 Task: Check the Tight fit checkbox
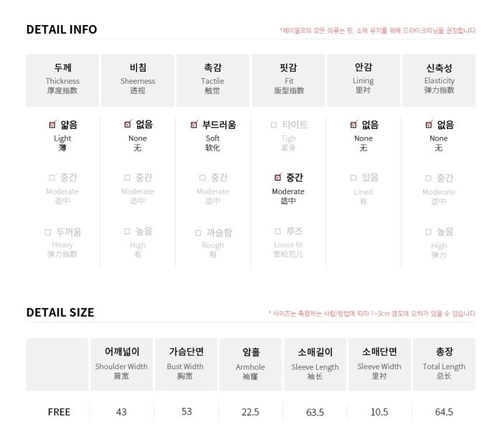pos(274,125)
